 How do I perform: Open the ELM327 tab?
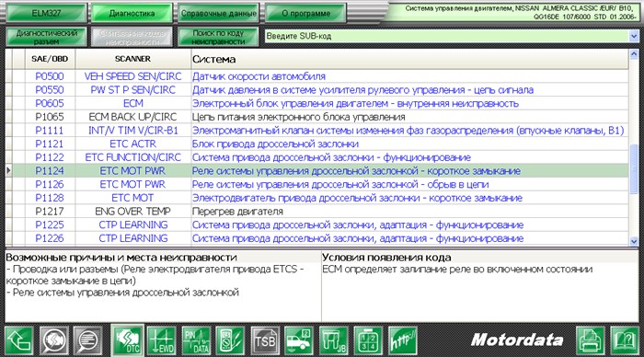click(x=46, y=13)
